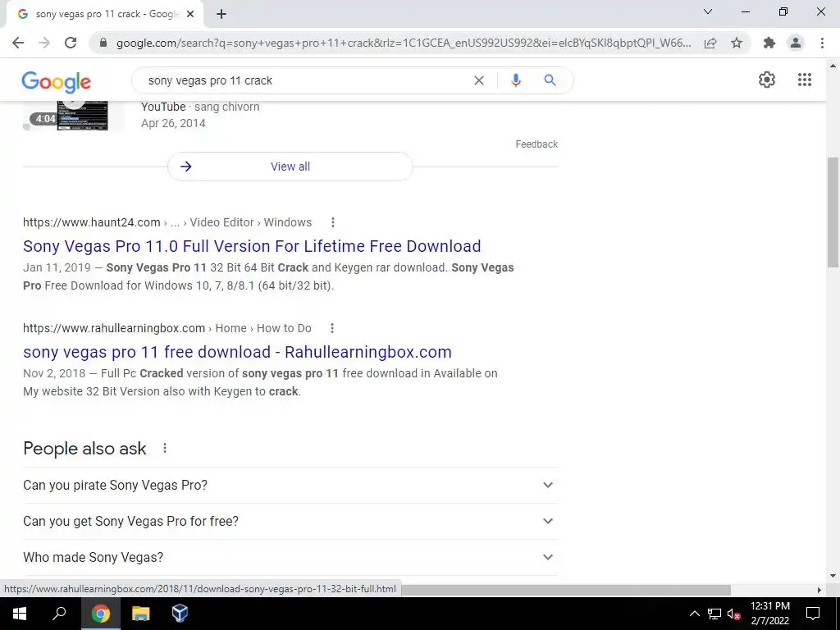Open options dots for haunt24.com result

[333, 222]
